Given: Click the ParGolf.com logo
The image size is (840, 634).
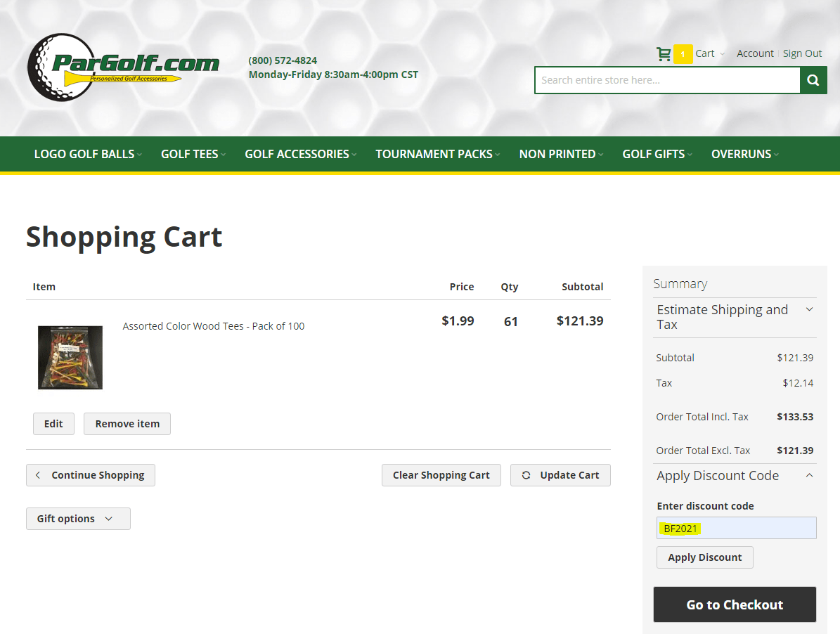Looking at the screenshot, I should (123, 67).
